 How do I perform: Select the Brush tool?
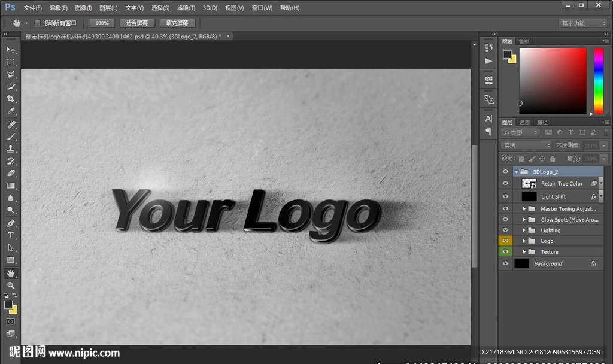pos(11,136)
